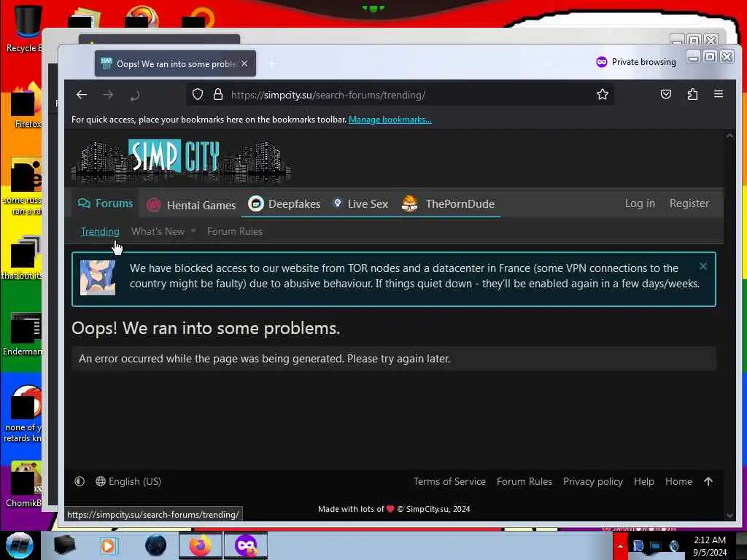Click the forward navigation arrow
This screenshot has height=560, width=747.
[108, 95]
